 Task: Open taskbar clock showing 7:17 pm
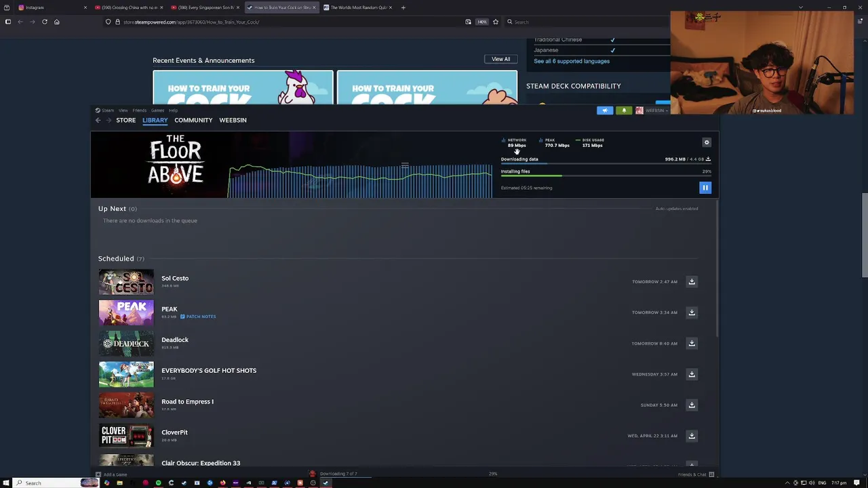click(x=839, y=483)
